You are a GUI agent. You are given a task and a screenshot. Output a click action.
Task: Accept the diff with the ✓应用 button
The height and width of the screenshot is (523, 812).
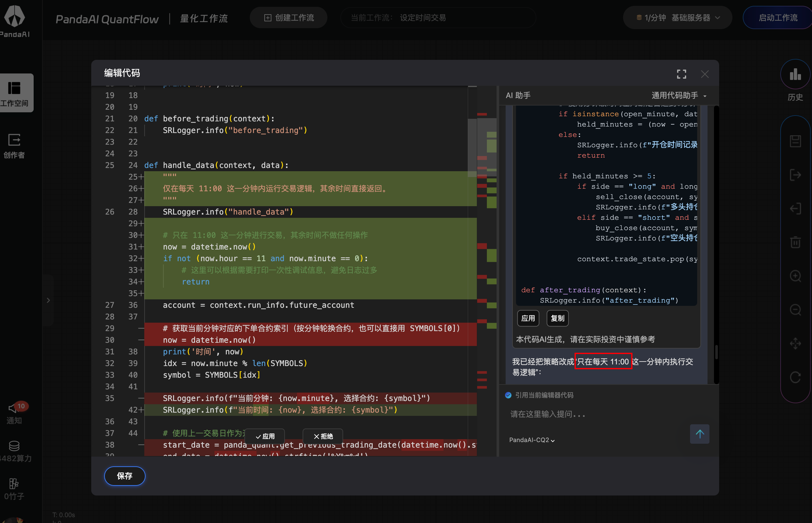point(265,436)
